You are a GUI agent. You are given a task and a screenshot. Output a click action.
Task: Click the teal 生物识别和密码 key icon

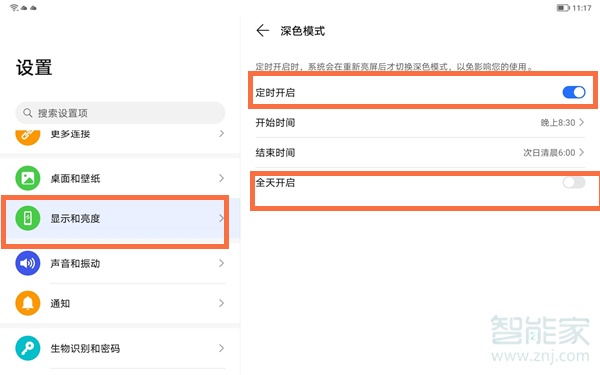pos(28,348)
